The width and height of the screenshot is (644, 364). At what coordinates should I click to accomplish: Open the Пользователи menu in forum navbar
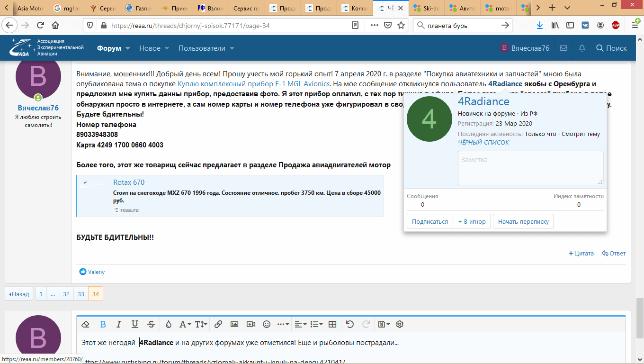click(206, 48)
